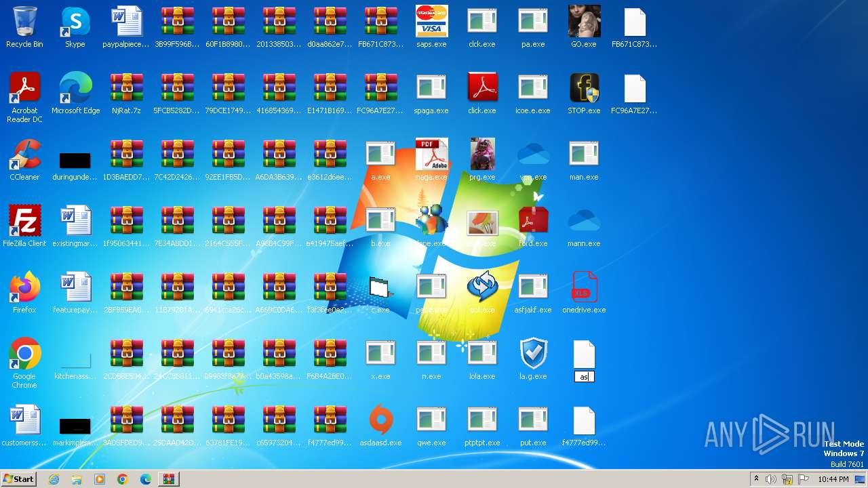Click the file rename field containing 'as'
The image size is (868, 488).
click(x=584, y=377)
